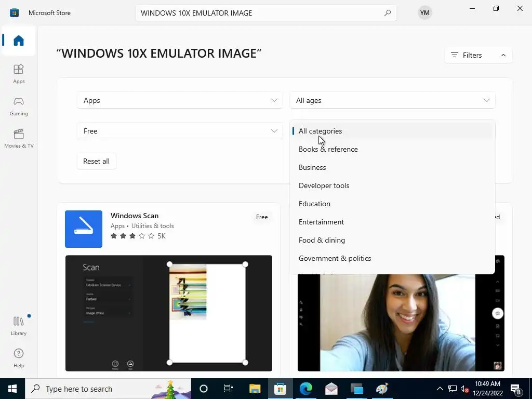
Task: Open the Mail app from taskbar
Action: (331, 389)
